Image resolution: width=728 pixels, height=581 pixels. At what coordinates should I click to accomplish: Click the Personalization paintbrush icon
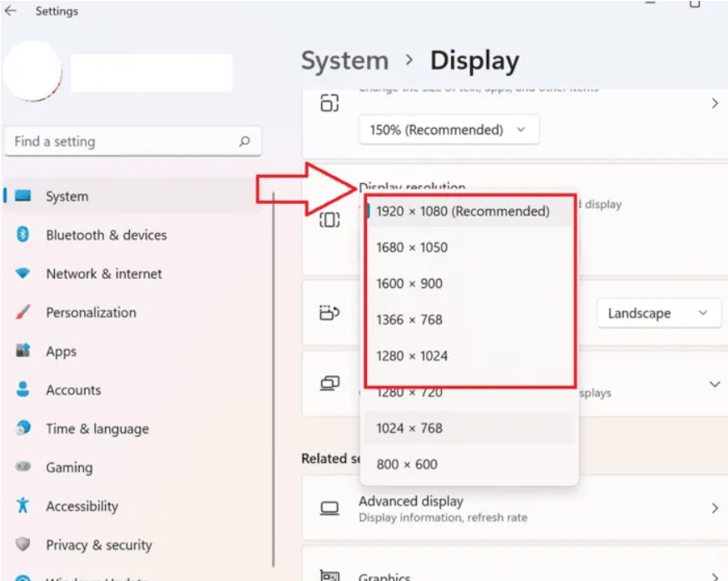(x=23, y=313)
